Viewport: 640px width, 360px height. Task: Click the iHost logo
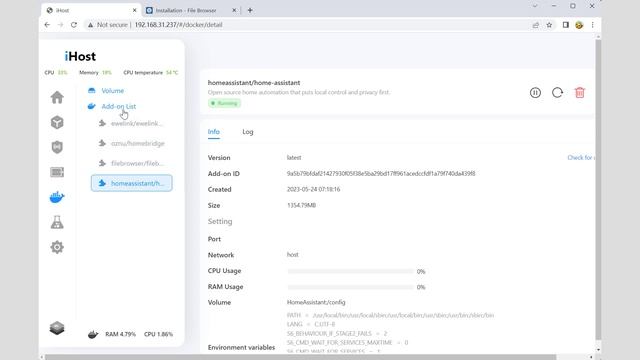click(80, 56)
